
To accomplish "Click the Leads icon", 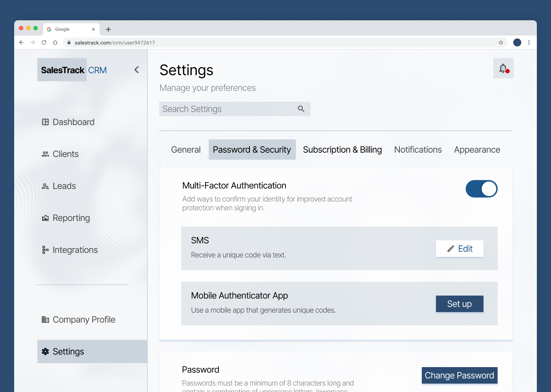I will click(x=46, y=186).
